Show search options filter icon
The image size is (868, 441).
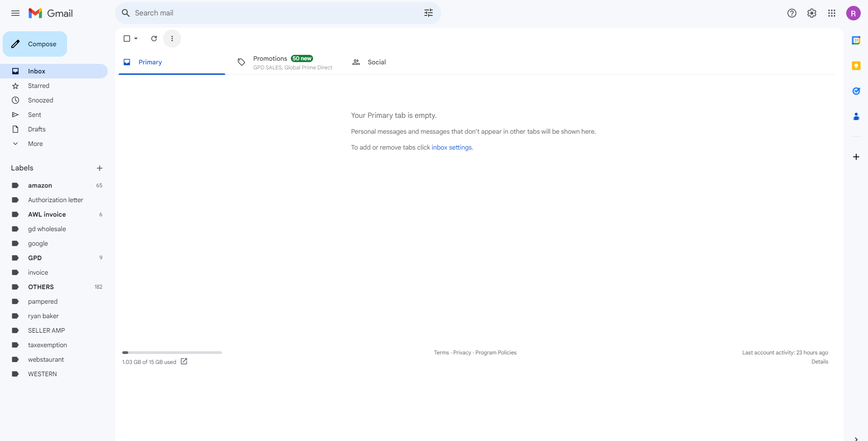point(429,13)
